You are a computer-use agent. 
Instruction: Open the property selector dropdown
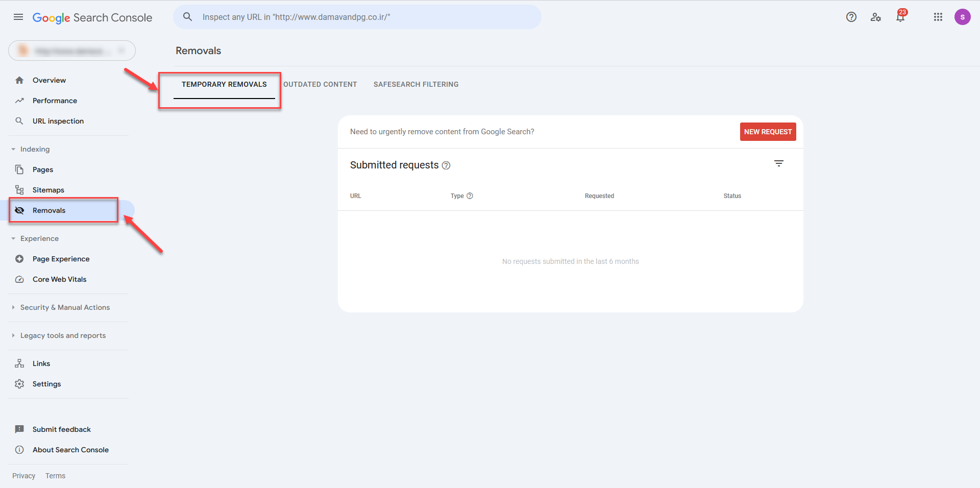coord(72,51)
